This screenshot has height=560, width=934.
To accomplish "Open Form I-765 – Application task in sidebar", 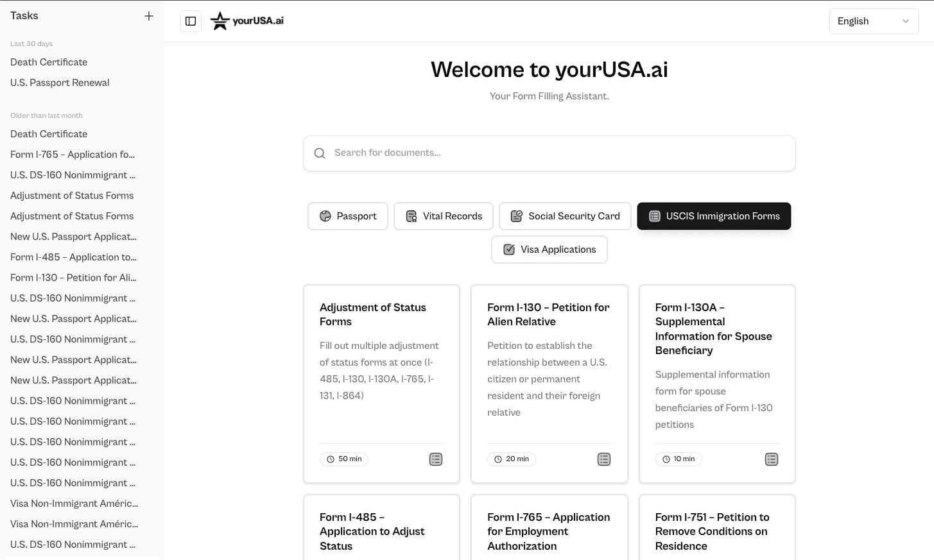I will (73, 155).
